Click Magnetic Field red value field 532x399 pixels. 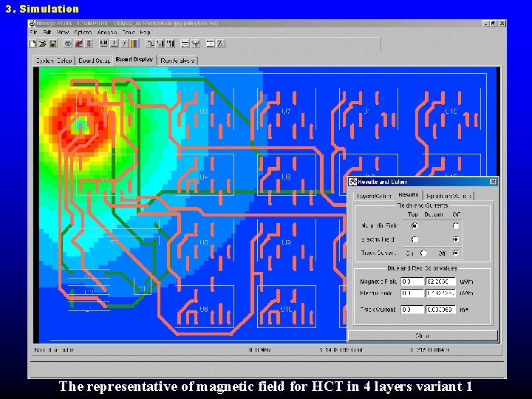[x=440, y=282]
